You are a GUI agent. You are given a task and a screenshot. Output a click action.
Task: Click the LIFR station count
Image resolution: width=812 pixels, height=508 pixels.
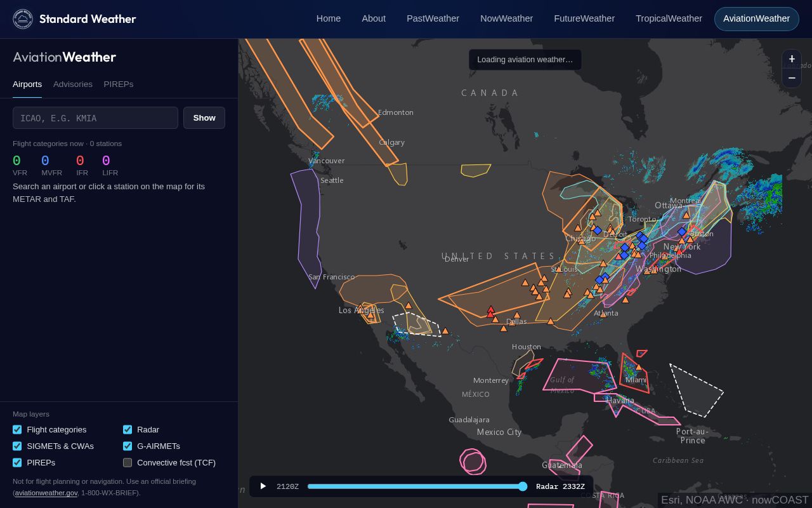pos(106,161)
